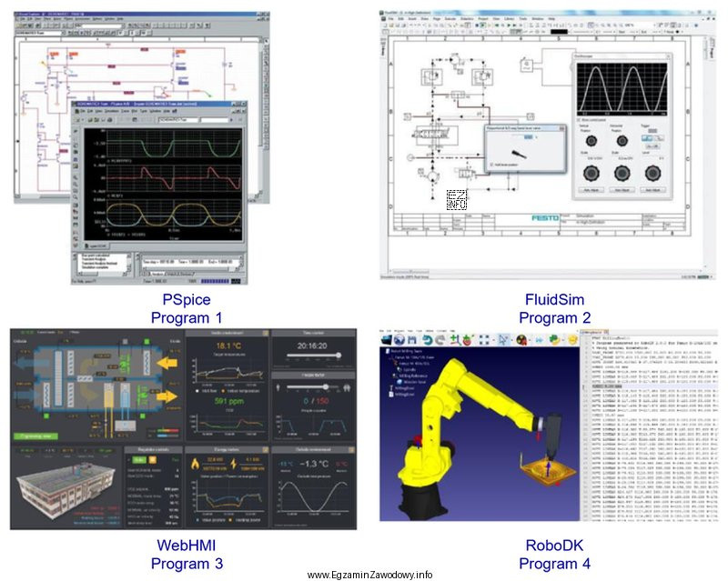Click Auto Adjust button under horizontal scale
Screen dimensions: 728x581
pos(622,190)
